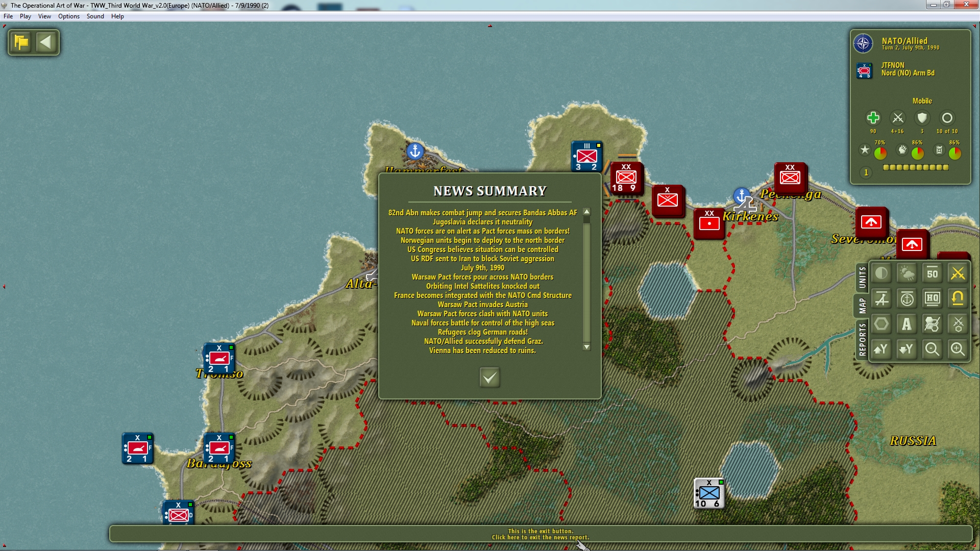Click the weather cloud-and-sun button
Screen dimensions: 980x551
(907, 273)
